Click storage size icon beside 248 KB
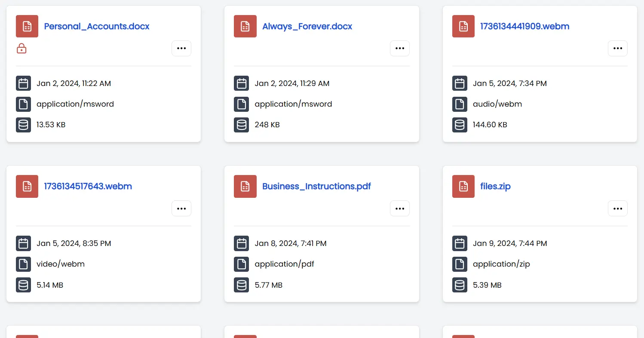 242,125
